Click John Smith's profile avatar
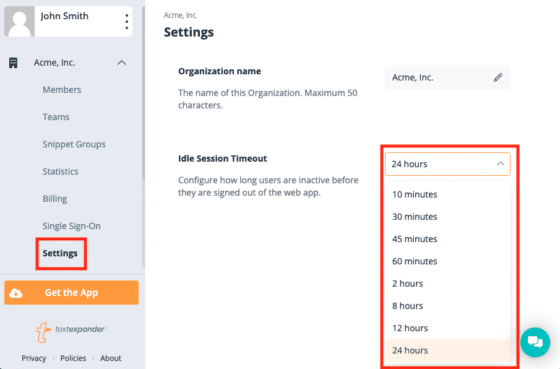 click(x=20, y=21)
